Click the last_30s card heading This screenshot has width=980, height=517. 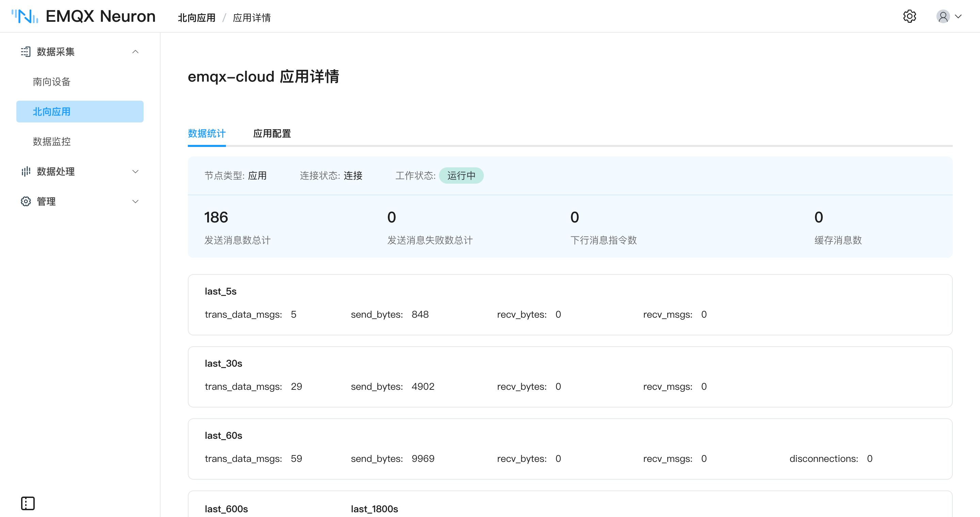point(223,363)
